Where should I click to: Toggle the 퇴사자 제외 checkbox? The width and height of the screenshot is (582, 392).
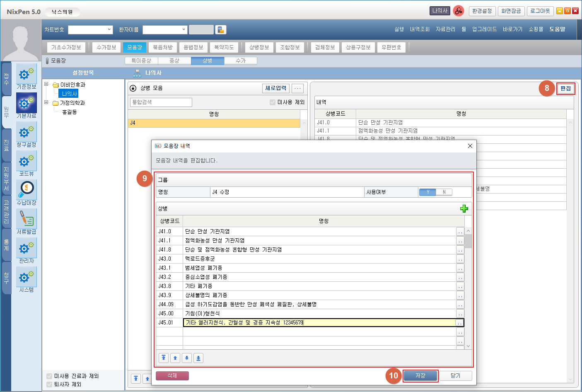pos(49,385)
